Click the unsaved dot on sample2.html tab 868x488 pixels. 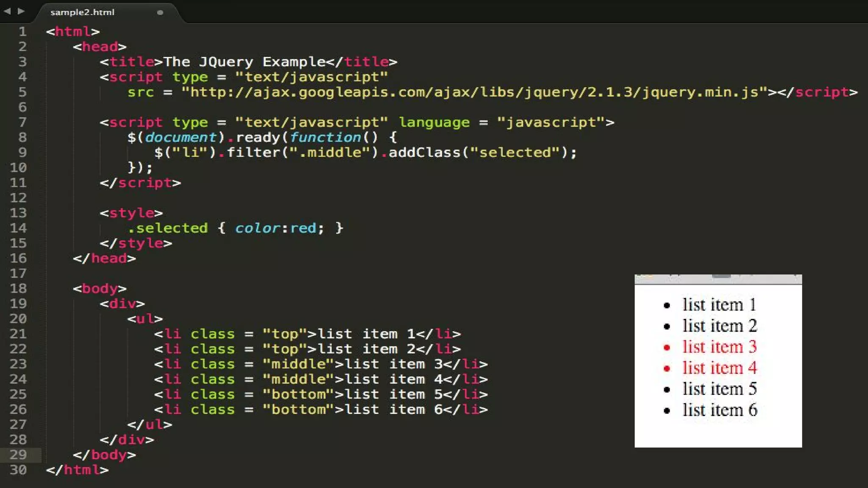[160, 13]
